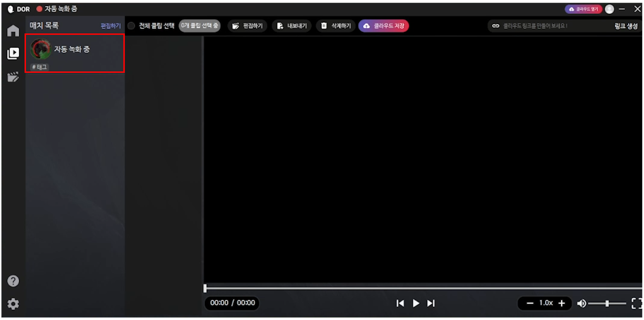
Task: Click the DOR logo in the title bar
Action: (x=17, y=9)
